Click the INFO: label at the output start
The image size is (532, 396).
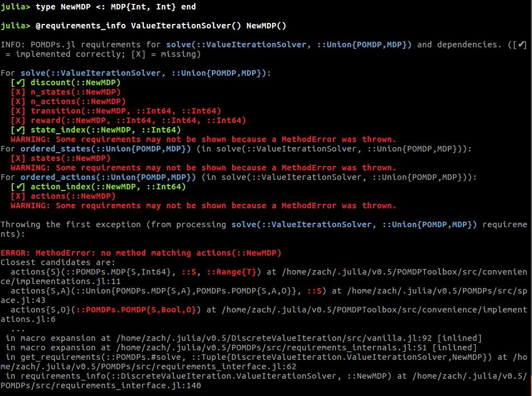tap(13, 45)
